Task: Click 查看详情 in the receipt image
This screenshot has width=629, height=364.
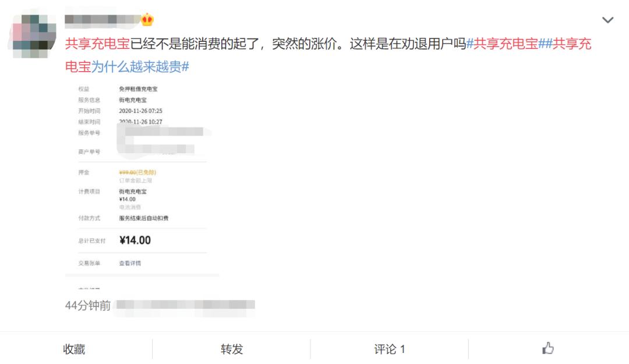Action: point(130,263)
